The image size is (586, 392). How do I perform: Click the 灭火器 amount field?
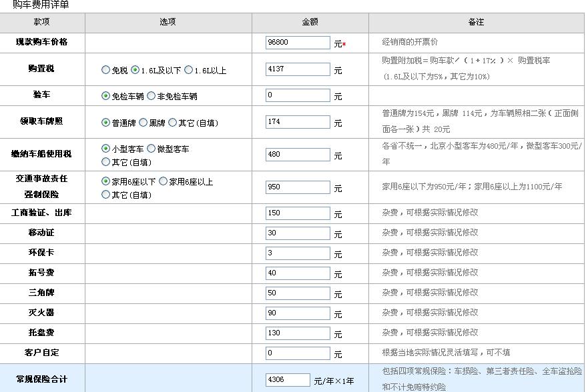[x=298, y=313]
